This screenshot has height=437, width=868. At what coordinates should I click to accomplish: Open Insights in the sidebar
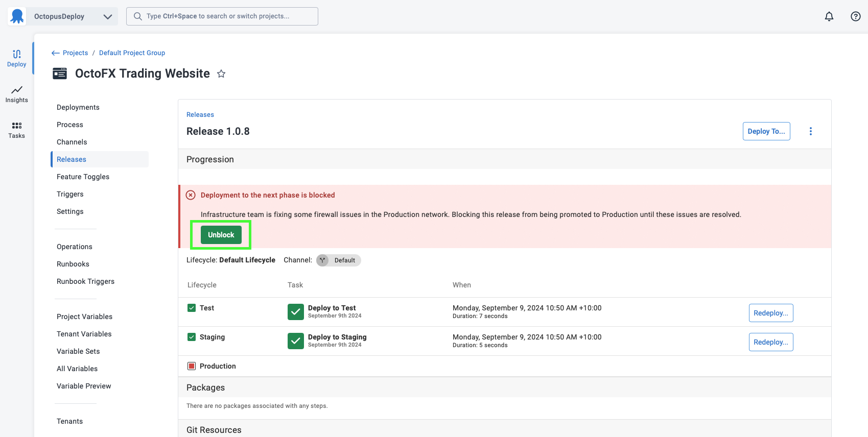(17, 94)
